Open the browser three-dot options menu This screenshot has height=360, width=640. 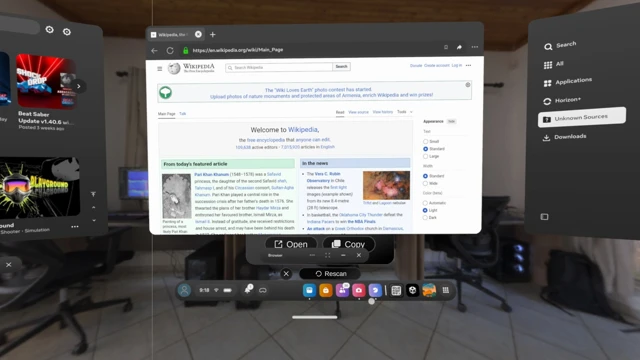click(x=475, y=47)
